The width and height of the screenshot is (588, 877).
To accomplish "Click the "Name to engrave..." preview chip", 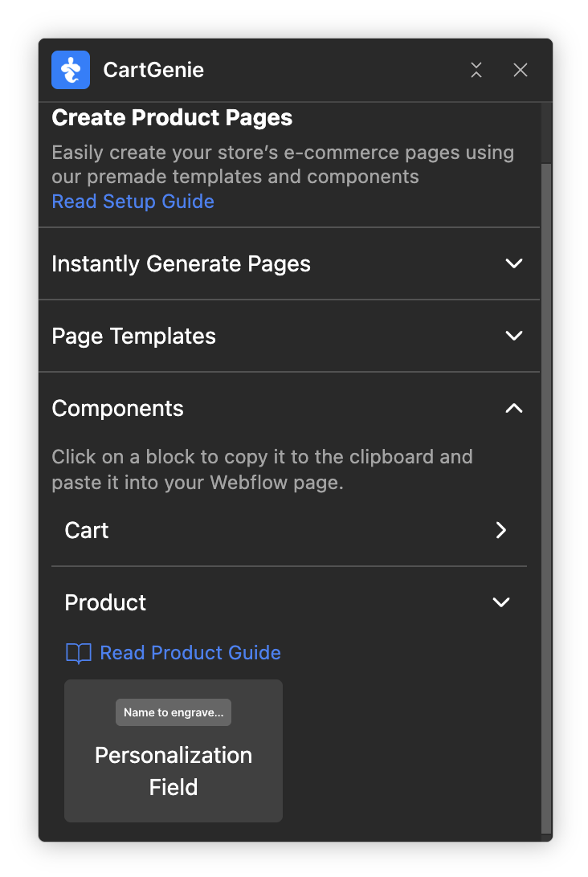I will click(x=174, y=712).
